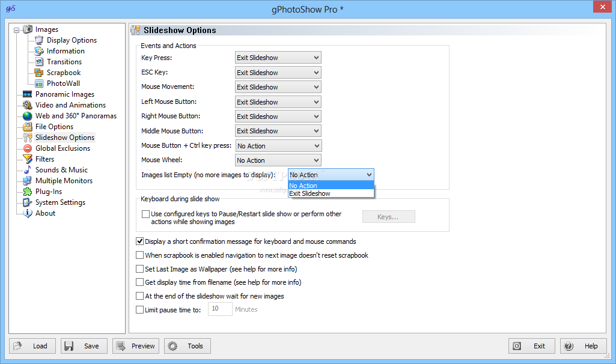Click the Keys... button
The width and height of the screenshot is (616, 364).
(389, 217)
